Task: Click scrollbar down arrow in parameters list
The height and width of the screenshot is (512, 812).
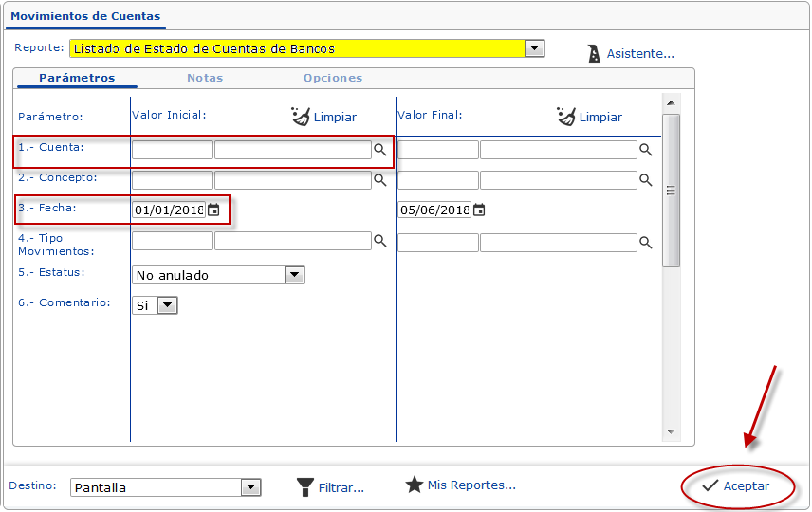Action: 672,431
